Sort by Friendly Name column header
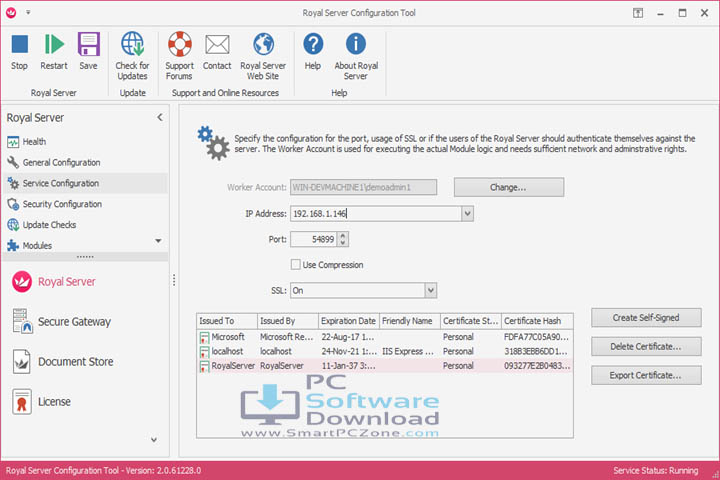Screen dimensions: 720x480 coord(410,321)
